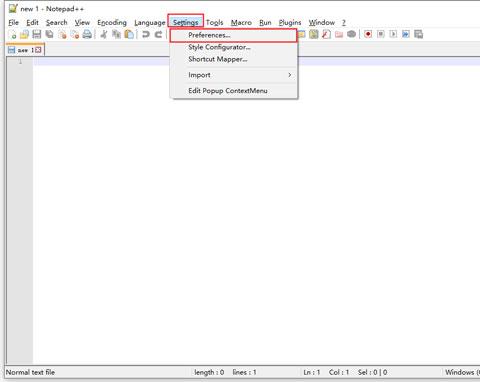
Task: Choose Style Configurator... menu entry
Action: click(233, 47)
